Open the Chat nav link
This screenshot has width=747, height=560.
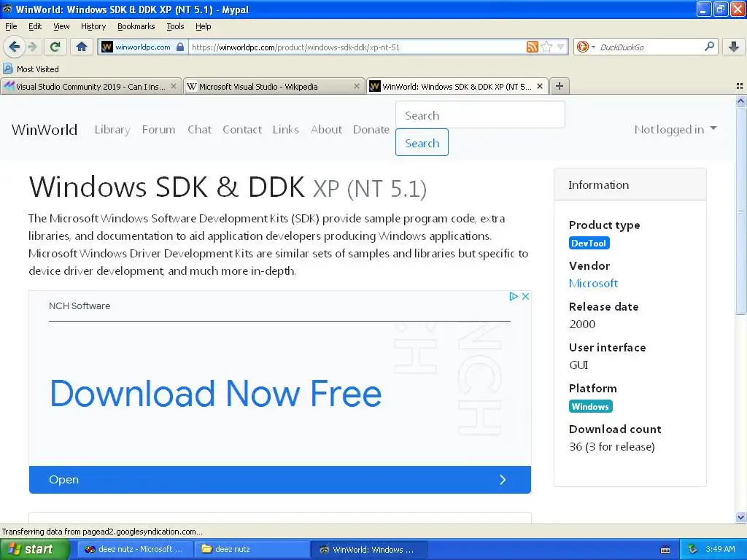coord(199,130)
